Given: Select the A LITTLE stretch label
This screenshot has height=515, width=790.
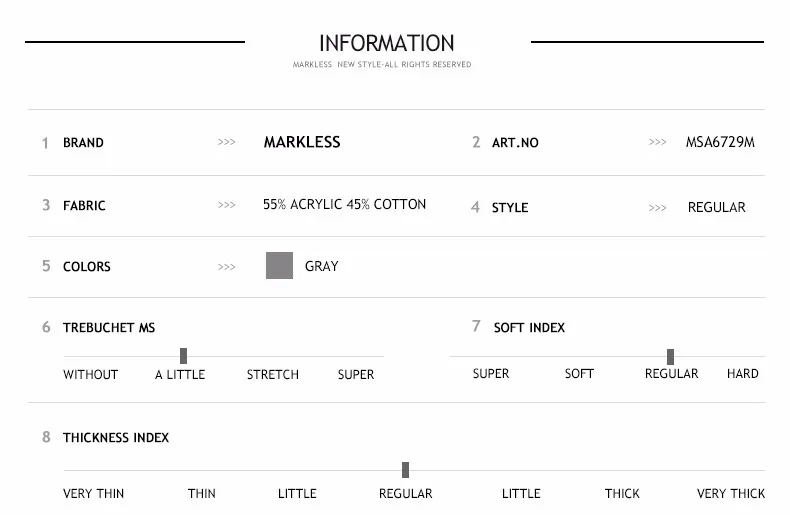Looking at the screenshot, I should pyautogui.click(x=180, y=374).
